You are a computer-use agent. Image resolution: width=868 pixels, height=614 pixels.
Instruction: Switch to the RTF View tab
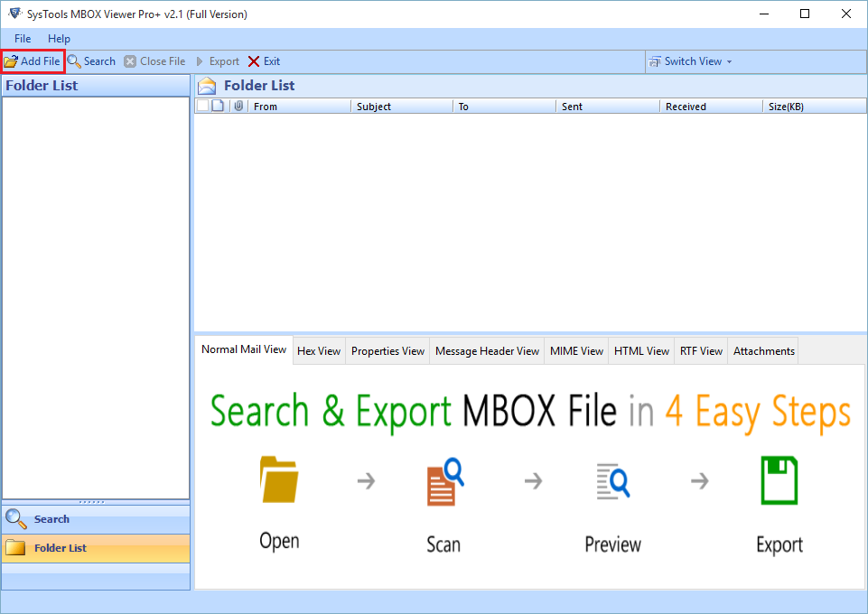pyautogui.click(x=702, y=351)
